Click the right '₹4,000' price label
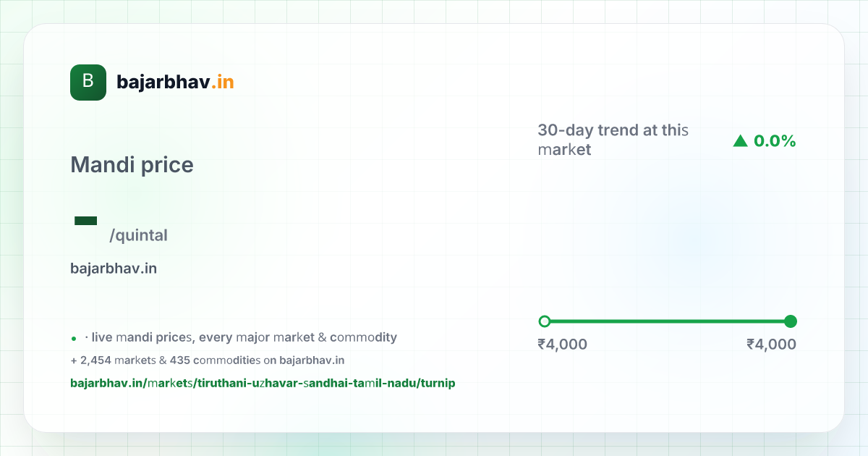 (x=771, y=345)
